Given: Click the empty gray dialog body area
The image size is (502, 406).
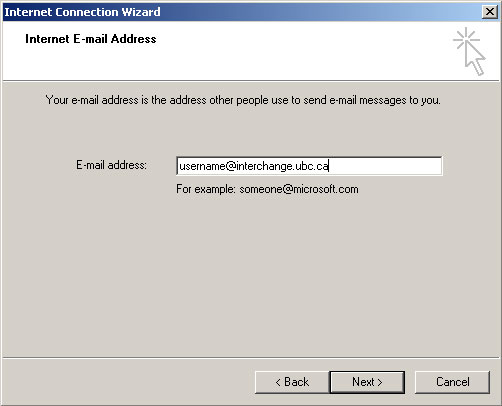Looking at the screenshot, I should [250, 273].
